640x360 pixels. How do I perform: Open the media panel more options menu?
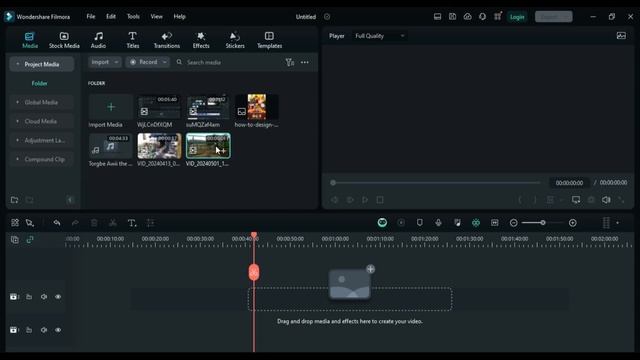coord(304,62)
